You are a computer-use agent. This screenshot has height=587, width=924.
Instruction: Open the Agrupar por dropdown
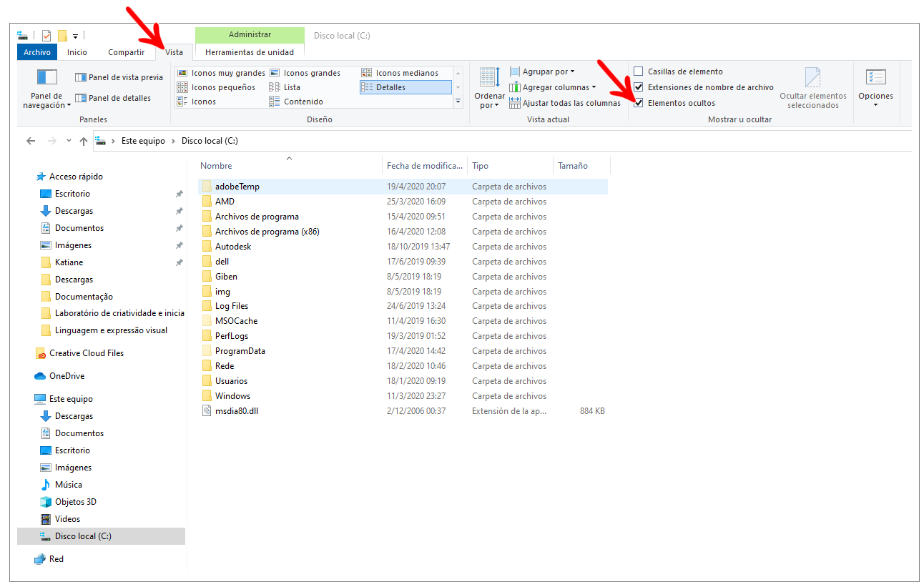(542, 71)
